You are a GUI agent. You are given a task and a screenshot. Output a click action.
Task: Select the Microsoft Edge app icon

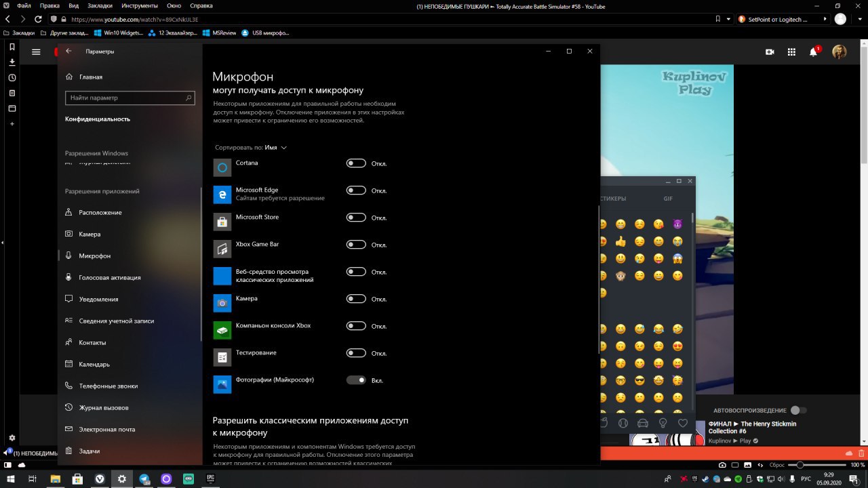[x=222, y=195]
